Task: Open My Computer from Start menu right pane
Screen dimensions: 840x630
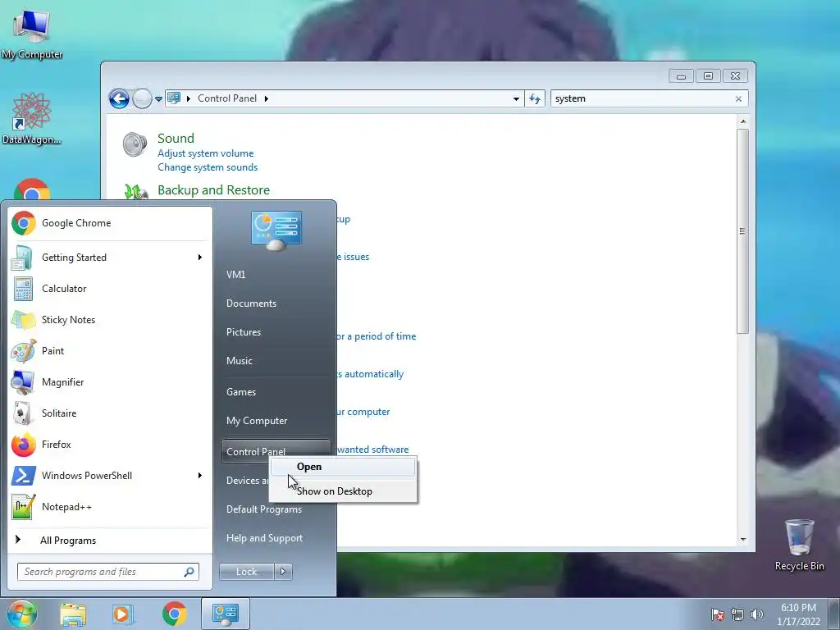Action: click(x=276, y=421)
